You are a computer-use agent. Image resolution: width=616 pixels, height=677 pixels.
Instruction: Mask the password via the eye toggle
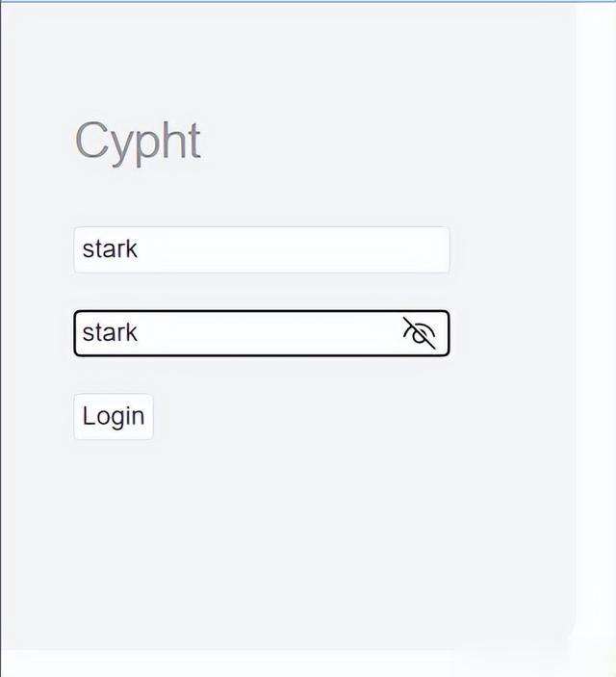coord(419,333)
